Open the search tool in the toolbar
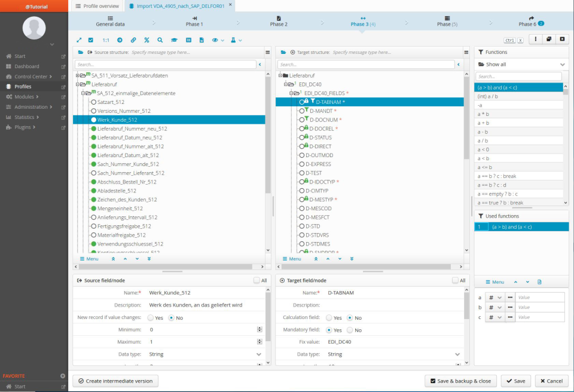This screenshot has width=574, height=392. pos(160,40)
